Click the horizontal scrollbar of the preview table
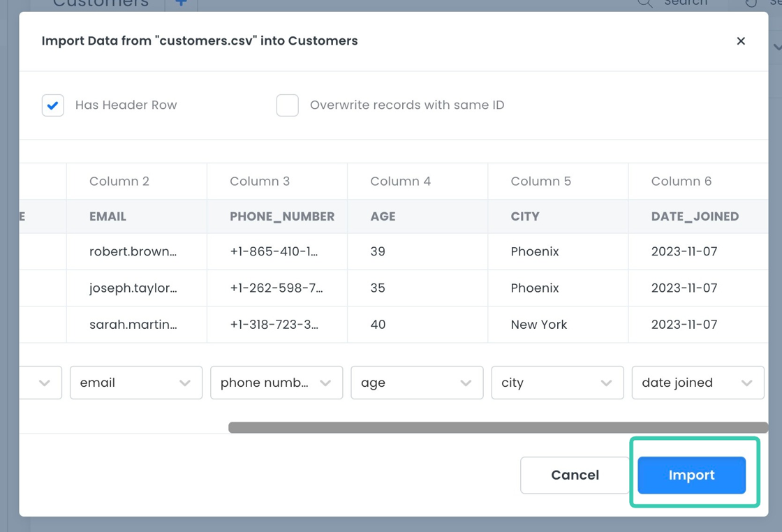Screen dimensions: 782x532 click(x=498, y=427)
